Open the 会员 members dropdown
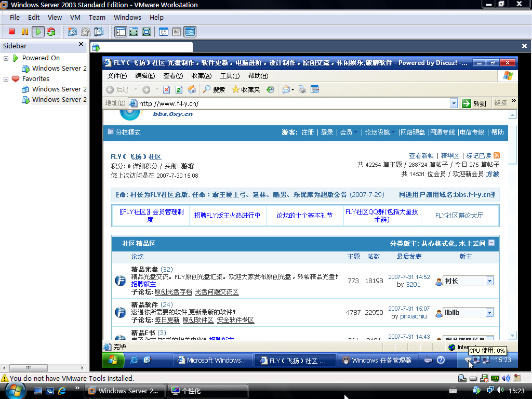This screenshot has height=399, width=532. pos(349,132)
